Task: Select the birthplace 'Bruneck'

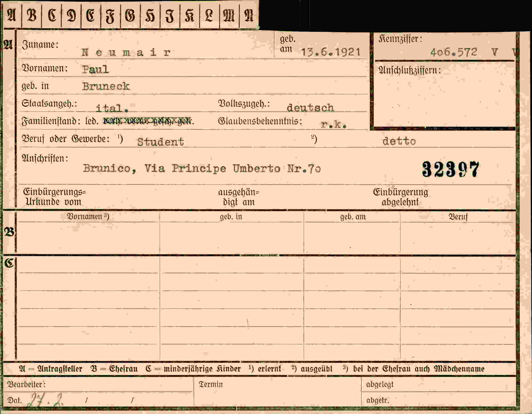Action: (x=106, y=86)
